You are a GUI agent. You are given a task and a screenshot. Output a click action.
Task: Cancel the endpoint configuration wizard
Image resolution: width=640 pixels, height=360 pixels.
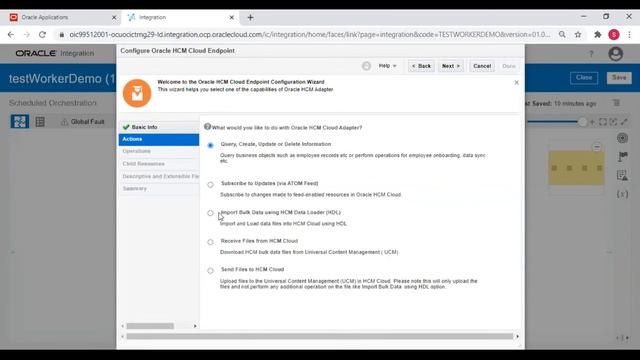coord(482,66)
